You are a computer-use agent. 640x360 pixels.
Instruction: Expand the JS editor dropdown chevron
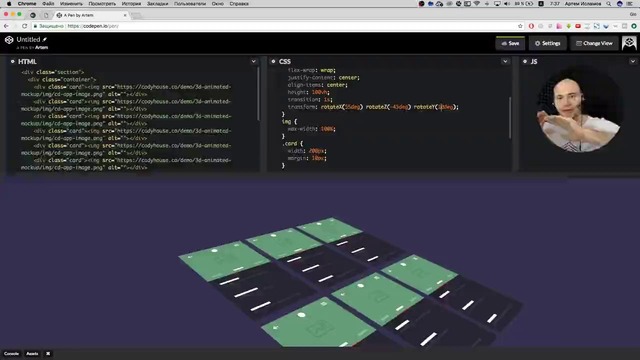633,62
